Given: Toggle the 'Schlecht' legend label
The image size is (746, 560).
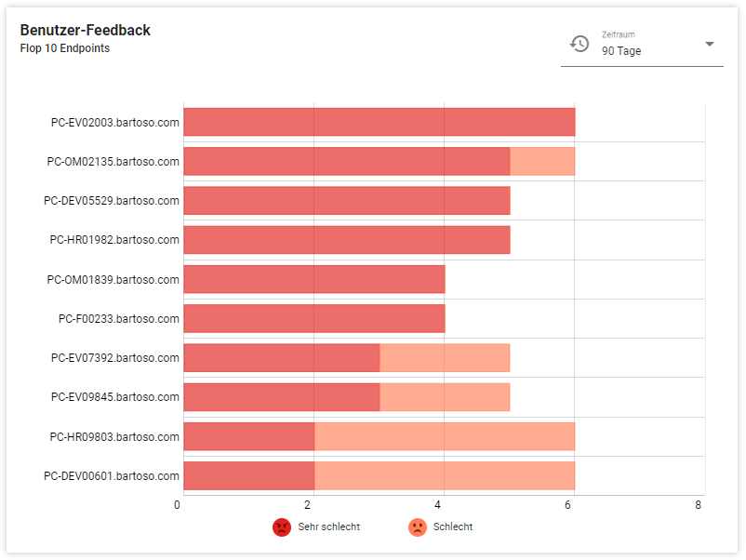Looking at the screenshot, I should 452,527.
